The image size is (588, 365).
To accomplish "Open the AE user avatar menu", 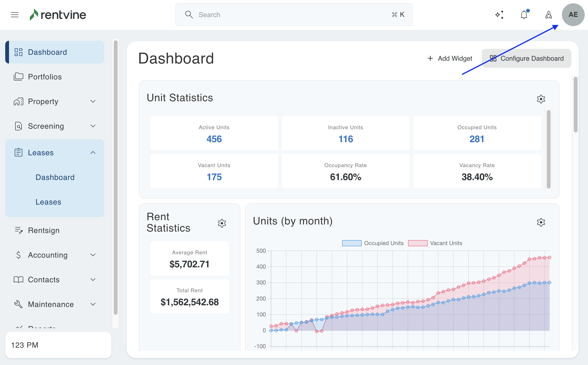I will tap(573, 15).
